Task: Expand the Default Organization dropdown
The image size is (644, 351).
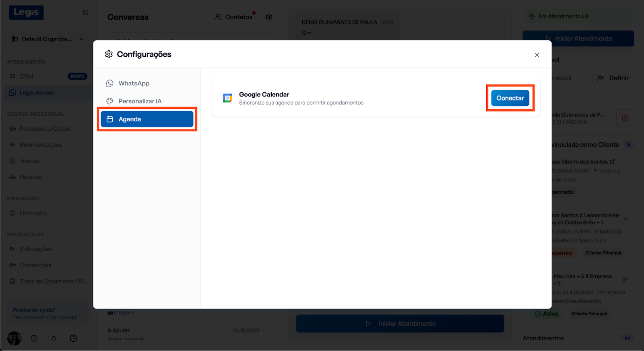Action: coord(48,39)
